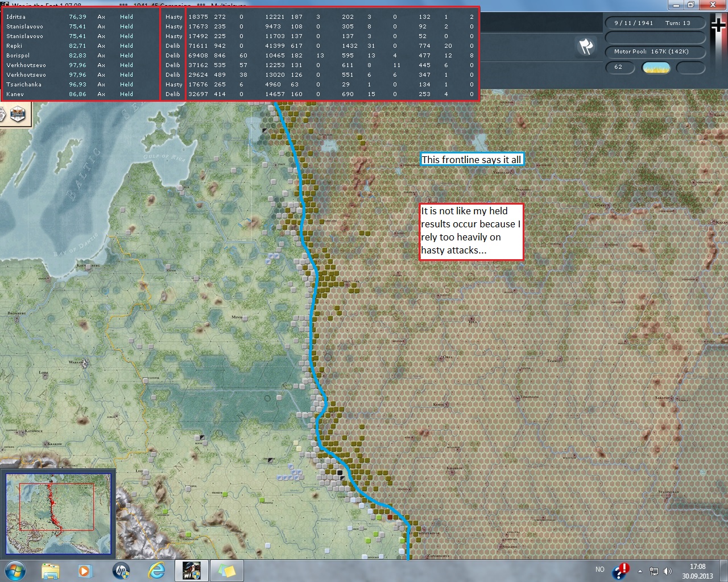Open the volume control tray icon
Image resolution: width=728 pixels, height=582 pixels.
tap(668, 571)
